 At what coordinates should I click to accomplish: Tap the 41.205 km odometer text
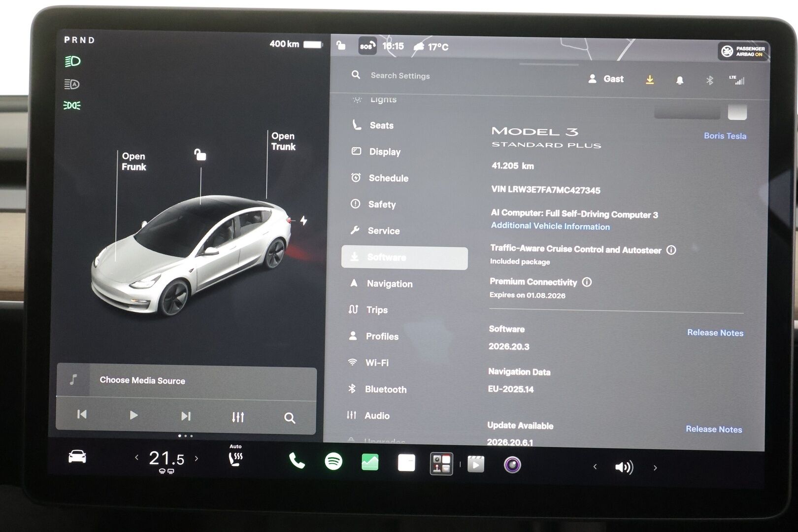coord(513,166)
